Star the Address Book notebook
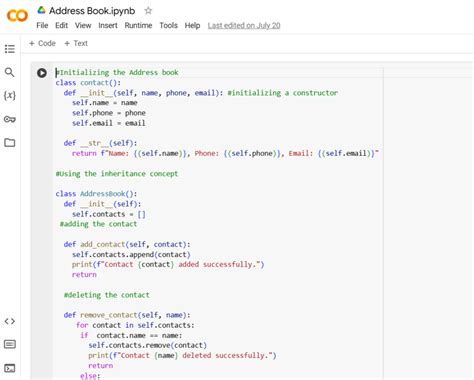Screen dimensions: 474x380 148,11
